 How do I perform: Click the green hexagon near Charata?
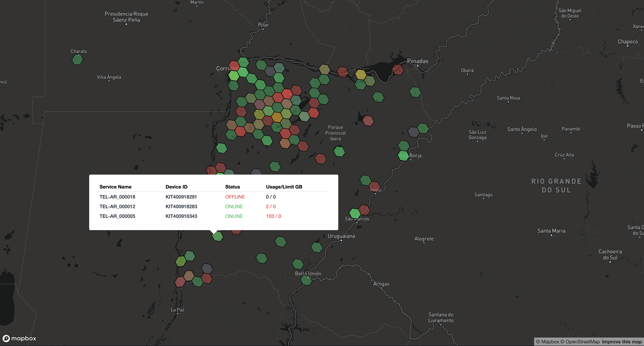click(77, 59)
